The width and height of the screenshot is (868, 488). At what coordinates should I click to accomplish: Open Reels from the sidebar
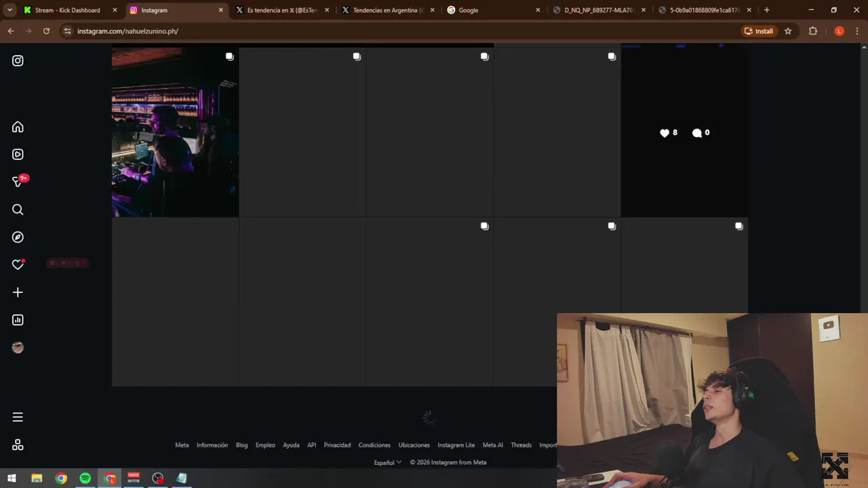coord(18,155)
